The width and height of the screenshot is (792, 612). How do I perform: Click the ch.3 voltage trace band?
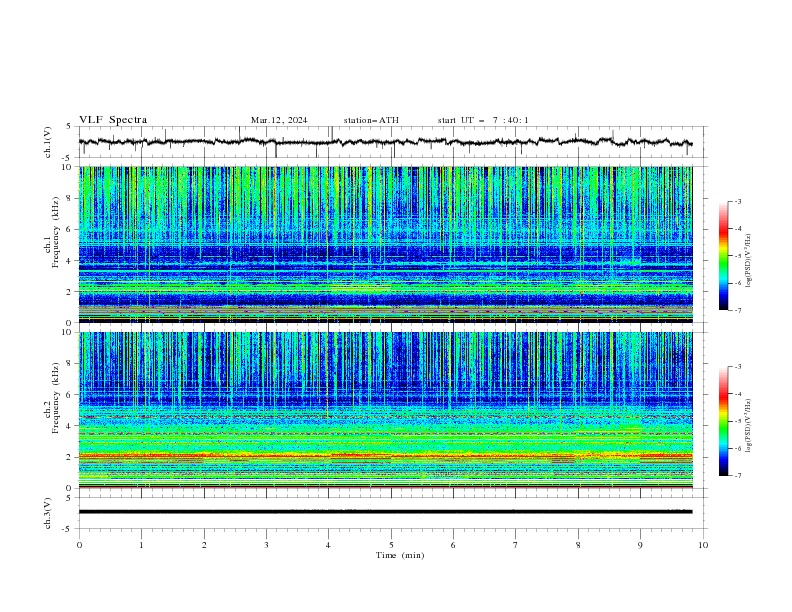[x=385, y=512]
